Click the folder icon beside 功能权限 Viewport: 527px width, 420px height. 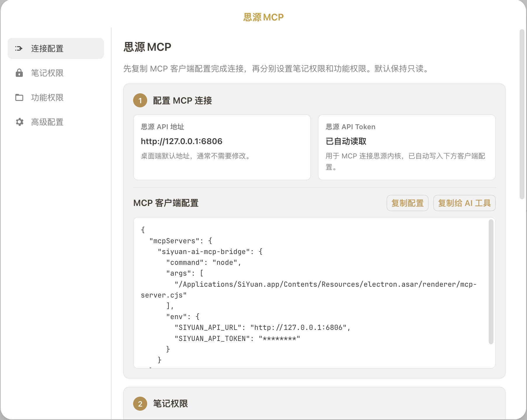tap(19, 97)
